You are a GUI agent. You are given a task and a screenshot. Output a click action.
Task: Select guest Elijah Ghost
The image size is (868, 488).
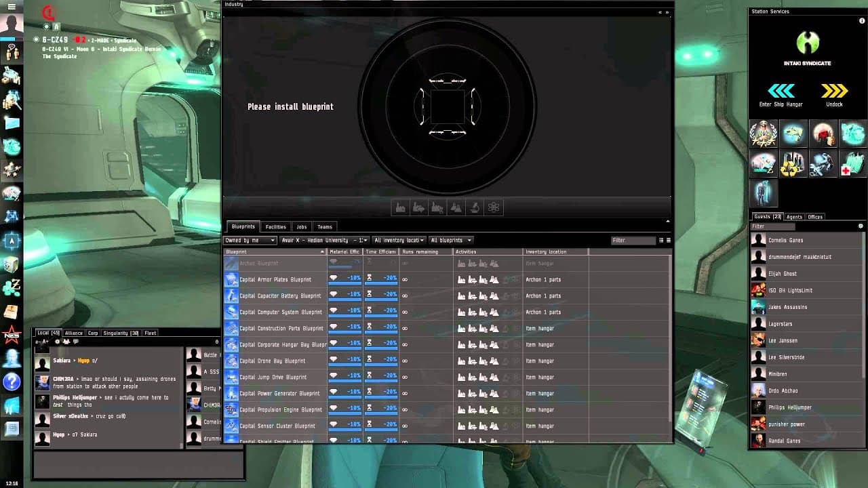click(x=806, y=274)
